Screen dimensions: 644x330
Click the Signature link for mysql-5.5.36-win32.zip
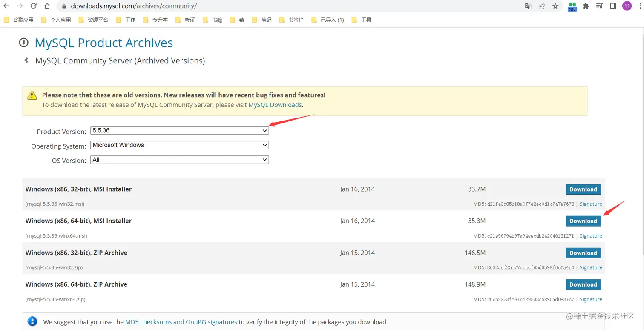click(591, 267)
